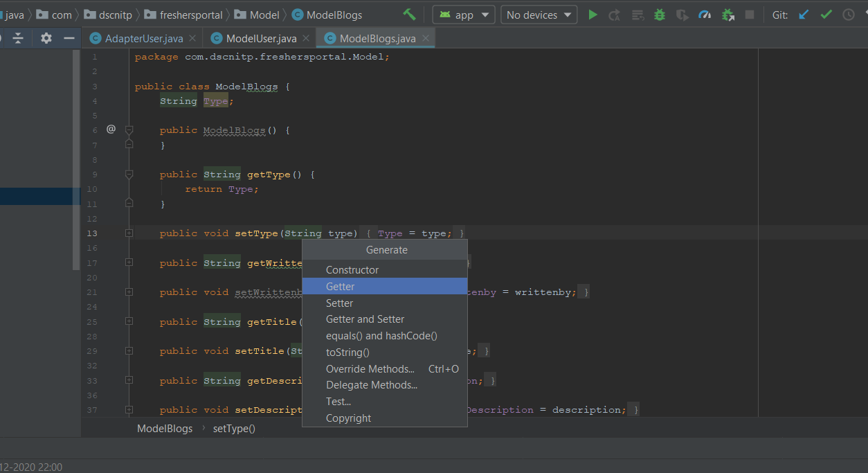Hide the project tool window

point(69,39)
